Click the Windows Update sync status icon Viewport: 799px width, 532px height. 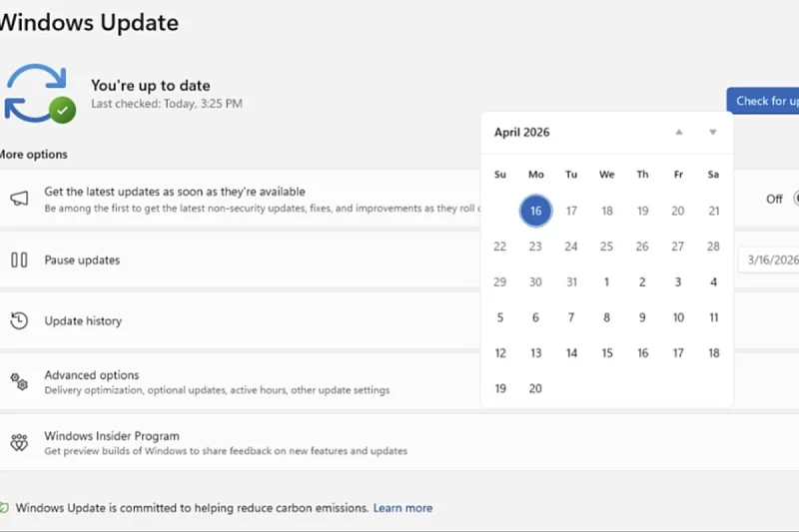[x=38, y=94]
